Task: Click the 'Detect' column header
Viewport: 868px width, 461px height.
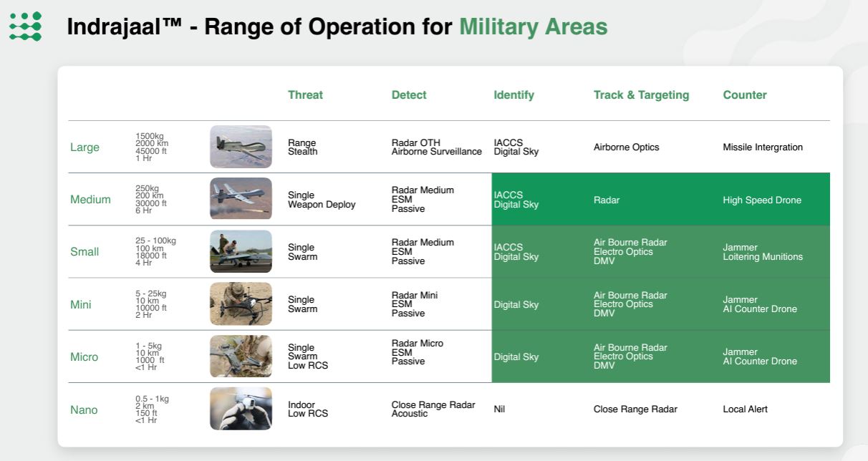Action: click(x=409, y=94)
